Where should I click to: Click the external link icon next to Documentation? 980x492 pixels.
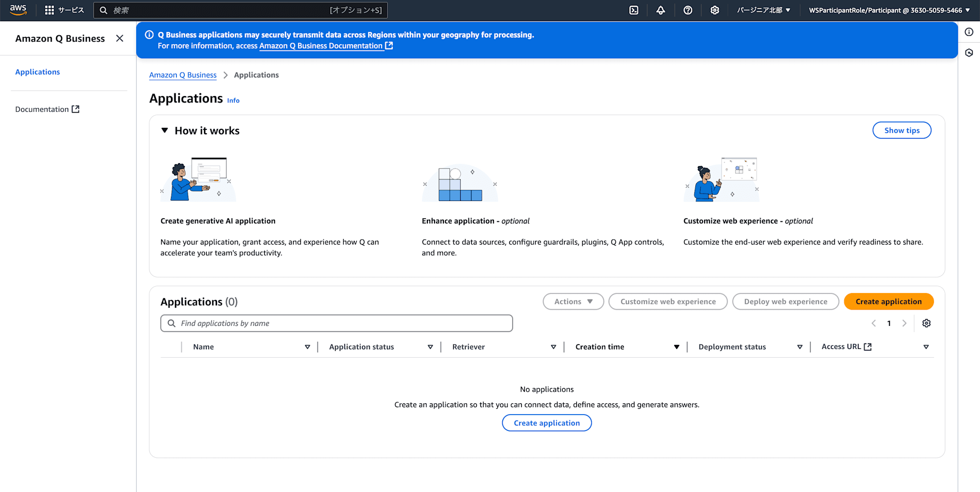(75, 109)
